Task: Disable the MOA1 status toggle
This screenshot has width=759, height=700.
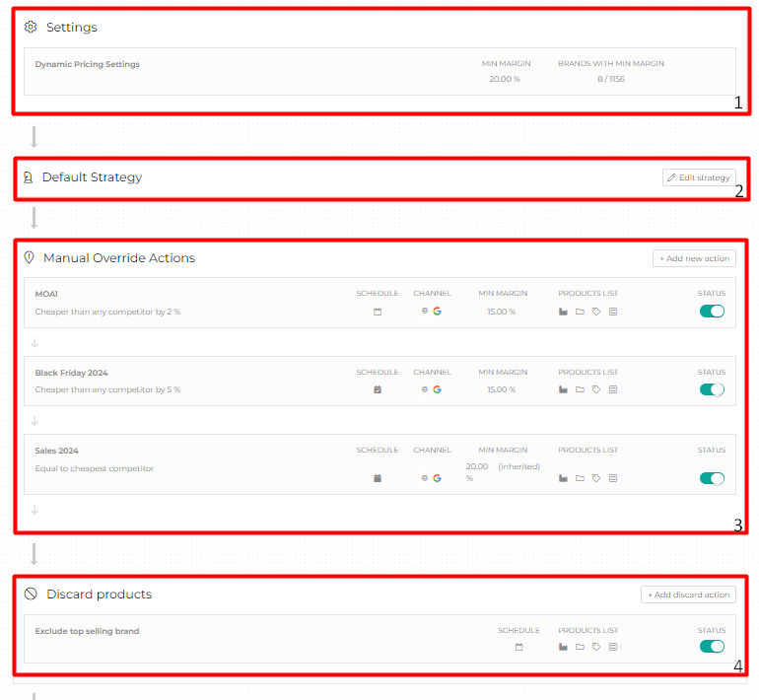Action: tap(712, 312)
